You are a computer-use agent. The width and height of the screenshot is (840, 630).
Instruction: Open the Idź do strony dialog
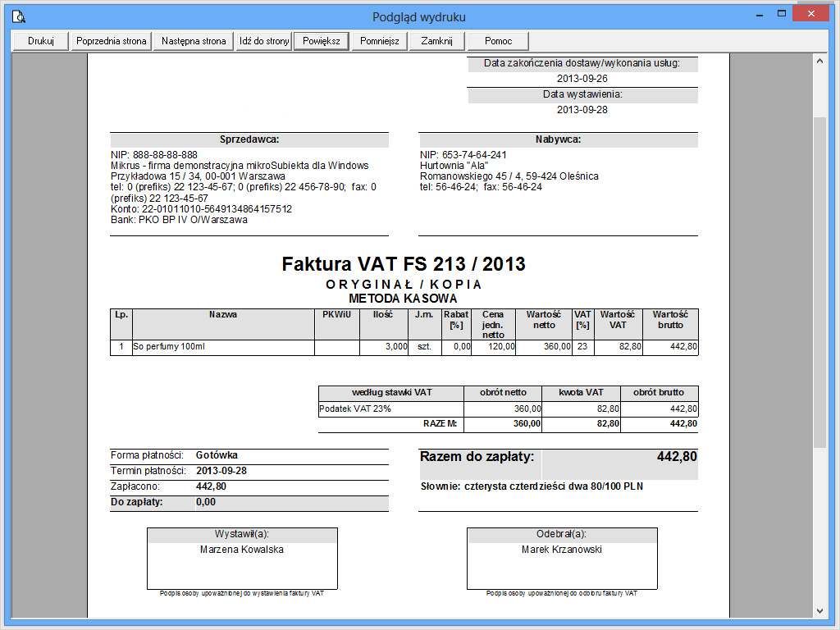[x=263, y=41]
